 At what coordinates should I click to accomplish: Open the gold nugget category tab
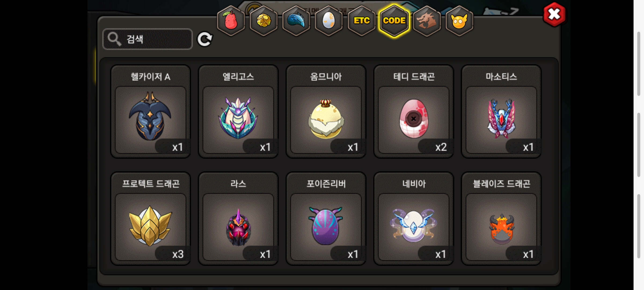tap(264, 21)
